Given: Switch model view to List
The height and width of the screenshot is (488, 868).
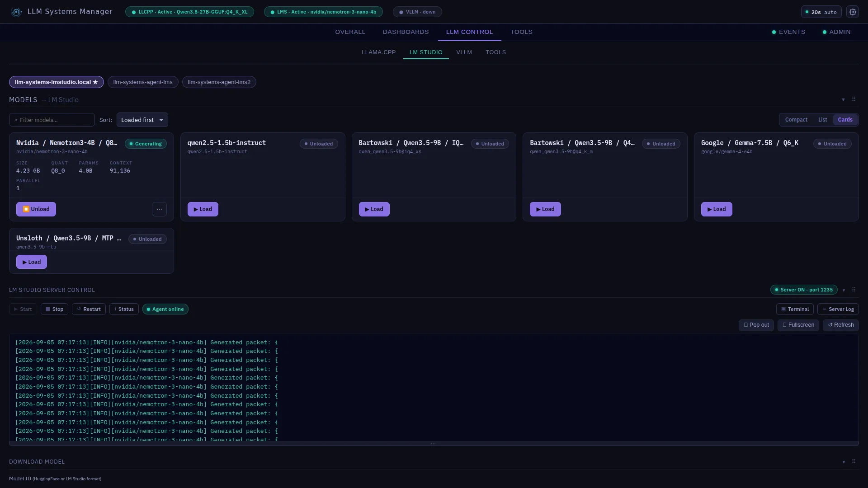Looking at the screenshot, I should coord(822,120).
